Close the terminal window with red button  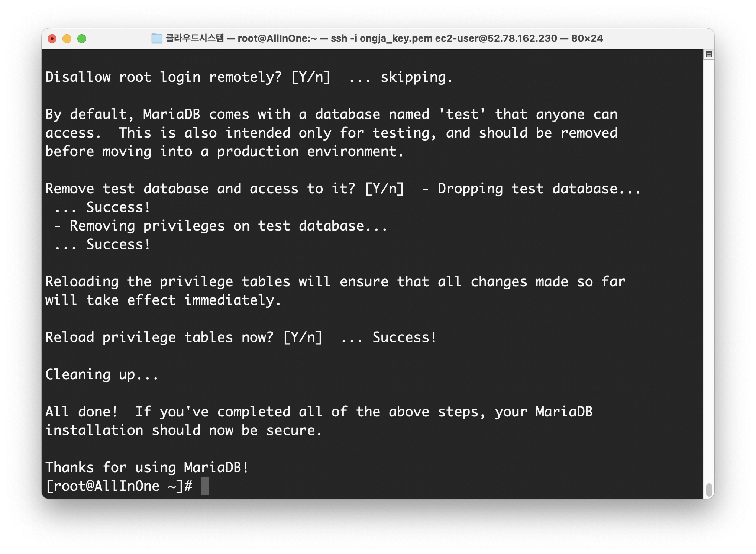[52, 39]
